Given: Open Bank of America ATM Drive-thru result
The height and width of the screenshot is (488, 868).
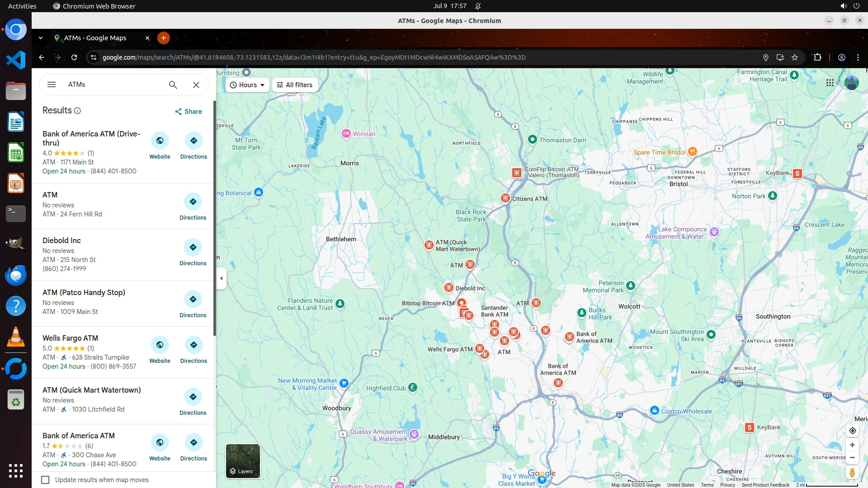Looking at the screenshot, I should pos(91,138).
